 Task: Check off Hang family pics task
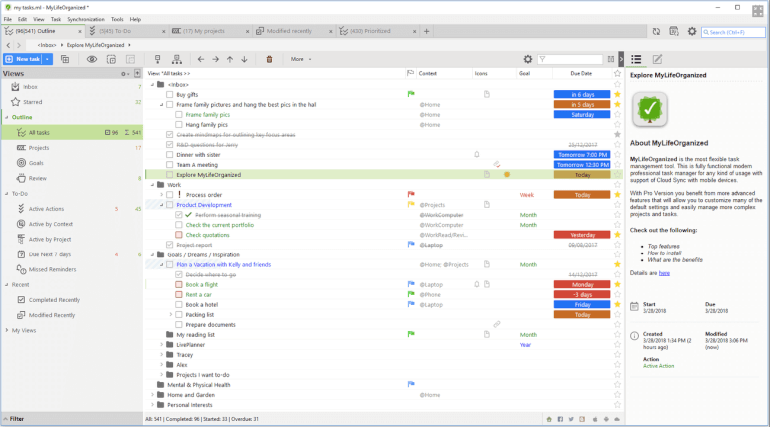tap(179, 125)
